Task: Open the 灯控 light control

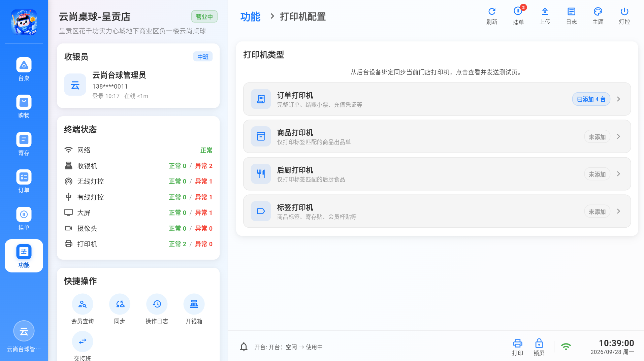Action: pos(624,16)
